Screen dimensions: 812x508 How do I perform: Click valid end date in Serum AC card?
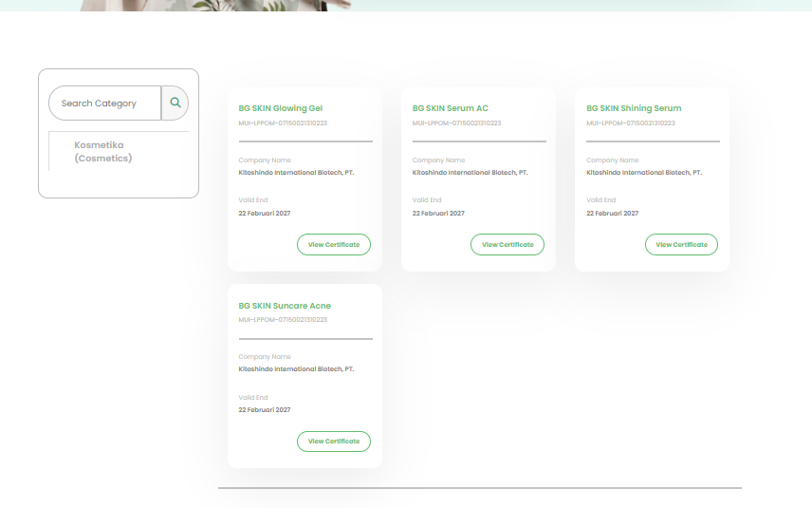(x=438, y=213)
